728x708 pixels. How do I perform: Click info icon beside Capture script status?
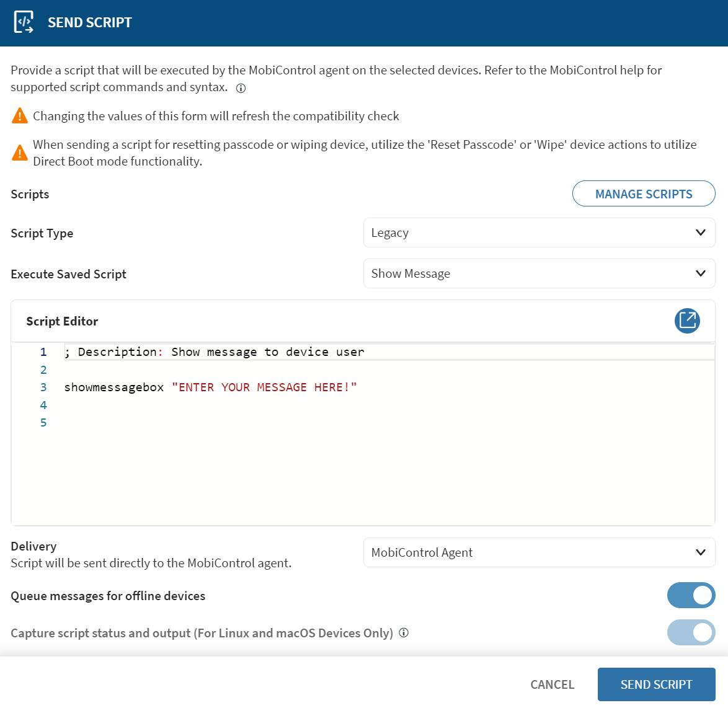(404, 633)
